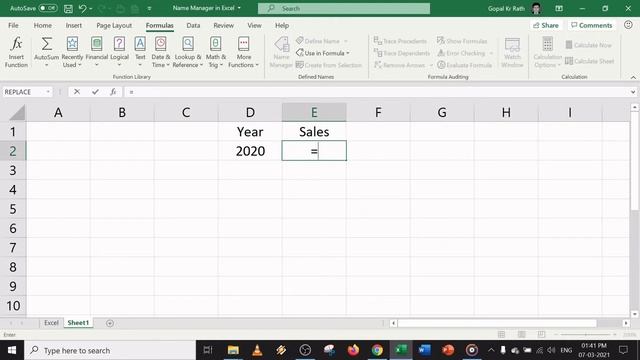Click the Select All corner triangle
The width and height of the screenshot is (640, 360).
click(x=16, y=113)
